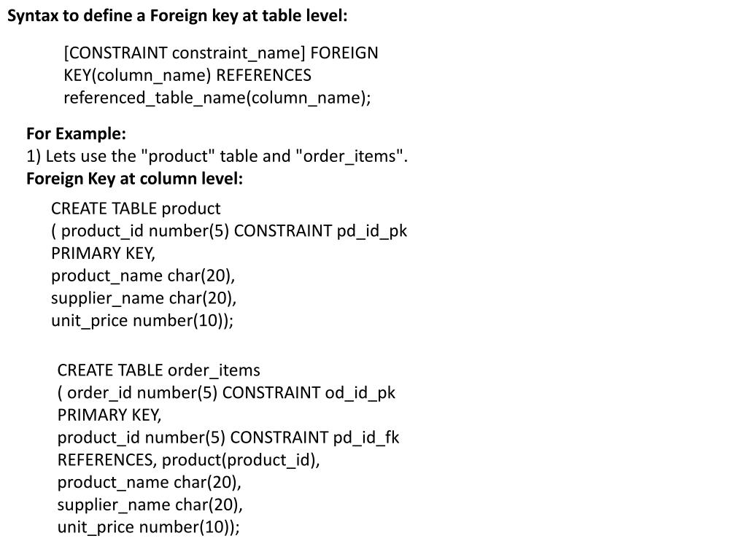This screenshot has width=747, height=560.
Task: Click the 'REFERENCES, product(product_id),' line
Action: 189,460
